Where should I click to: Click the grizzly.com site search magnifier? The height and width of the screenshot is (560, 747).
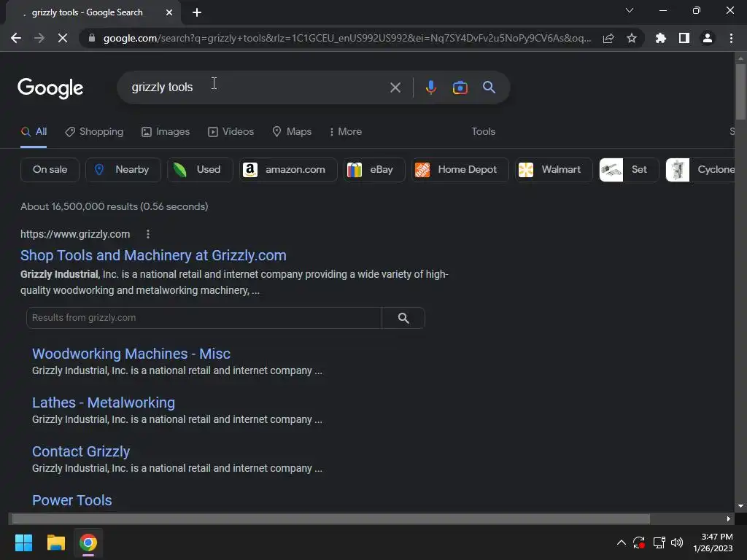coord(403,318)
